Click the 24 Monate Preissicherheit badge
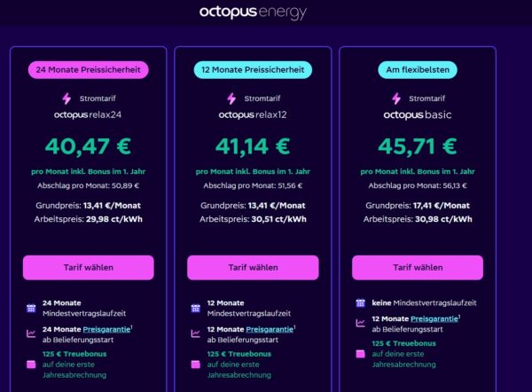 pyautogui.click(x=88, y=69)
